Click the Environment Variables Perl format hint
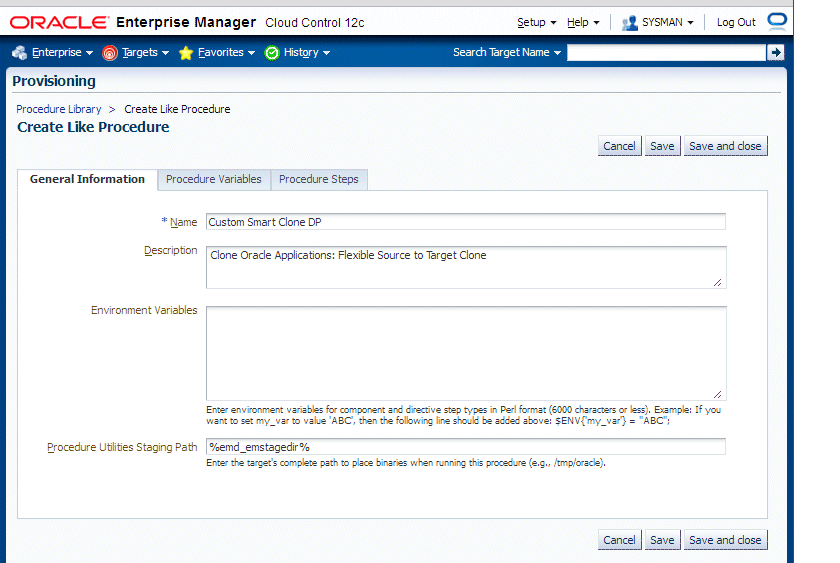This screenshot has width=840, height=563. pyautogui.click(x=463, y=415)
